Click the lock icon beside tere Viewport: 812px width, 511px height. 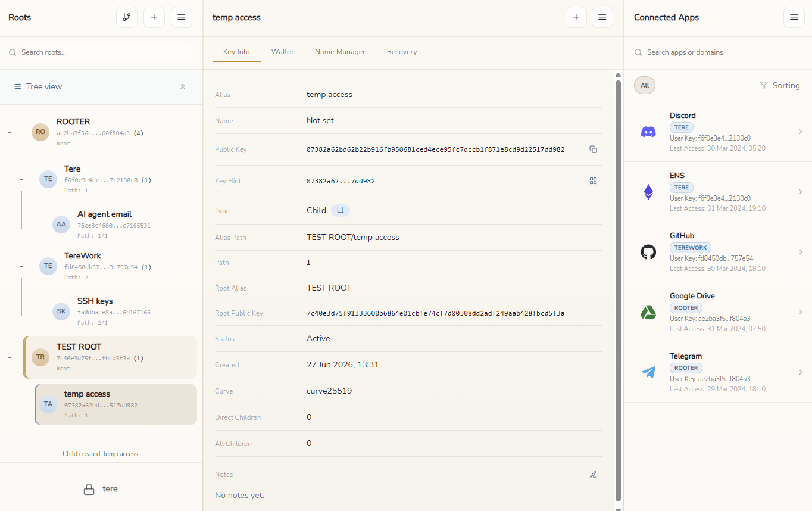click(89, 489)
